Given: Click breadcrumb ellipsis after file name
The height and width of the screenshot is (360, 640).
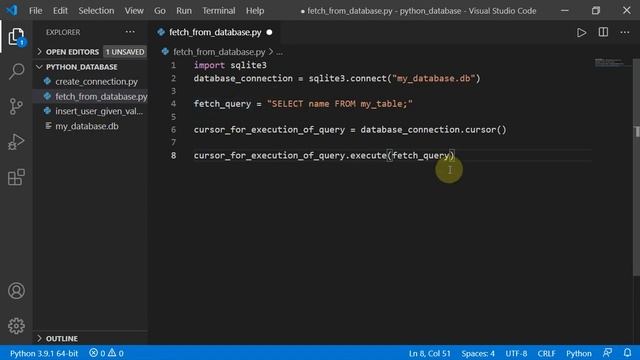Looking at the screenshot, I should 279,52.
